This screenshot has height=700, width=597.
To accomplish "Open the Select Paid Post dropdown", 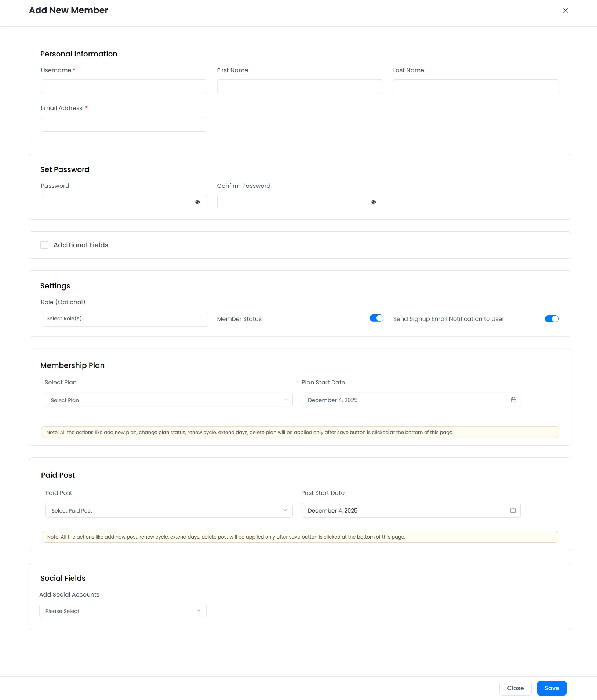I will click(x=168, y=510).
